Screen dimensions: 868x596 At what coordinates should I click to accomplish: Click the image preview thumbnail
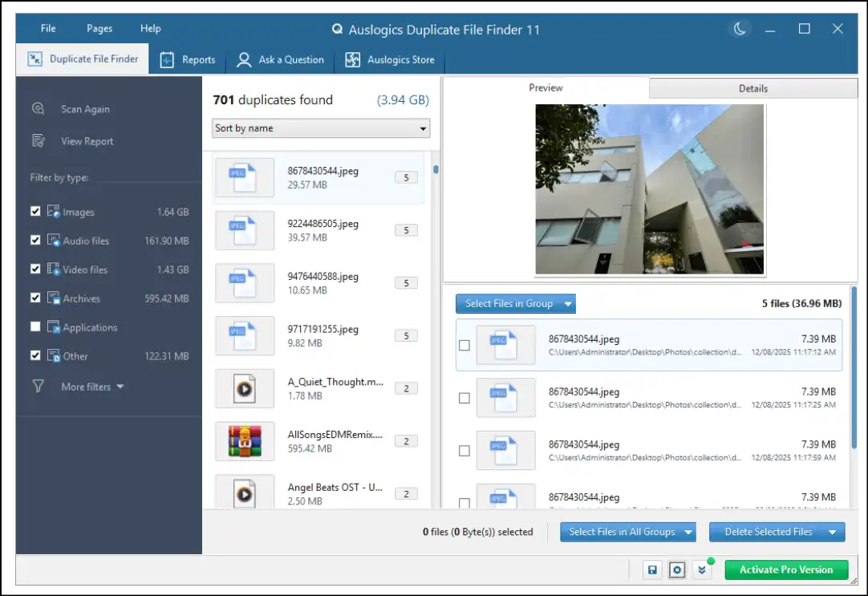click(x=650, y=189)
